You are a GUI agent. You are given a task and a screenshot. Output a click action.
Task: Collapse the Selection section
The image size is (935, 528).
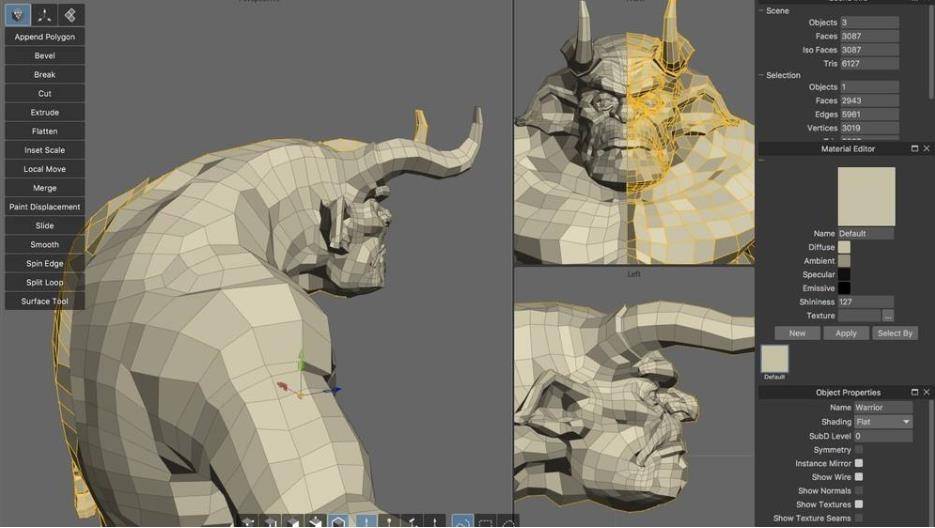pos(761,75)
